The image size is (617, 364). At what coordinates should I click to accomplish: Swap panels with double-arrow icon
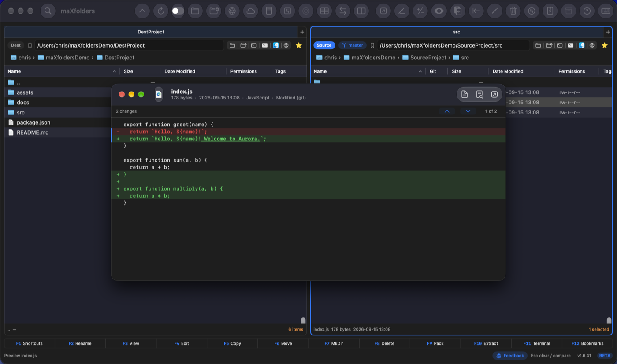click(x=343, y=11)
